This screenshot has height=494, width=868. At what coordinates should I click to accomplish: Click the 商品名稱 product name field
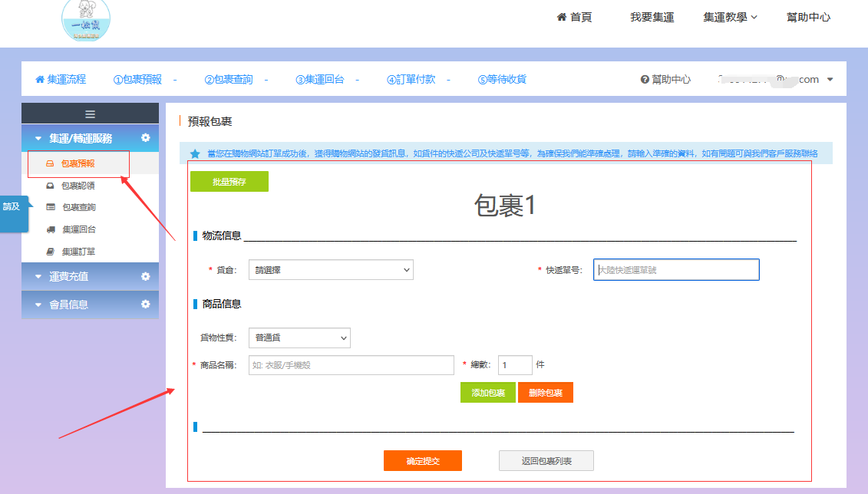pos(351,365)
